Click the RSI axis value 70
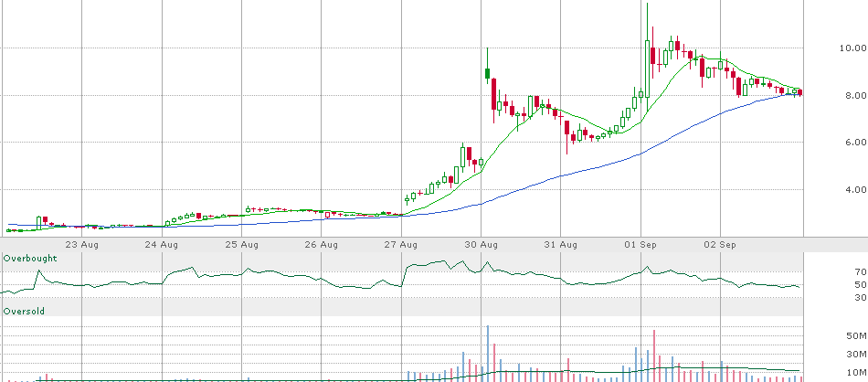The width and height of the screenshot is (868, 382). [x=861, y=271]
